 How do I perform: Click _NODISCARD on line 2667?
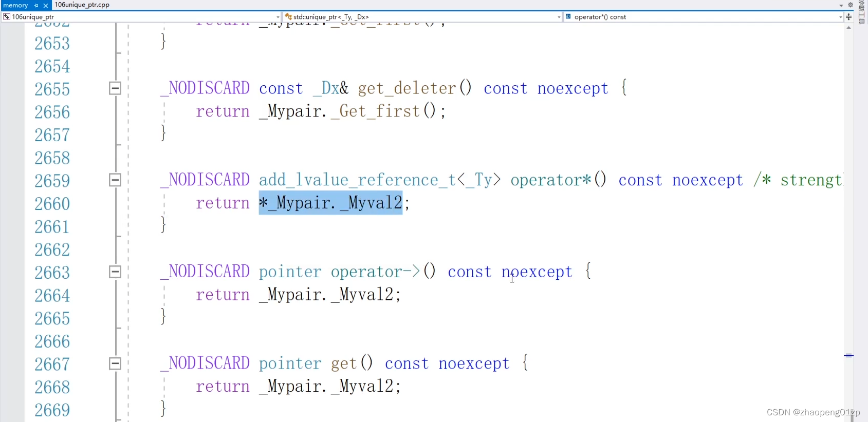coord(205,363)
